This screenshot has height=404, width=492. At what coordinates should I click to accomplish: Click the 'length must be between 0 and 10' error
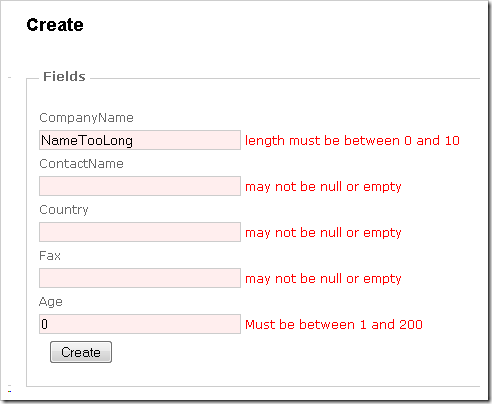pyautogui.click(x=352, y=141)
